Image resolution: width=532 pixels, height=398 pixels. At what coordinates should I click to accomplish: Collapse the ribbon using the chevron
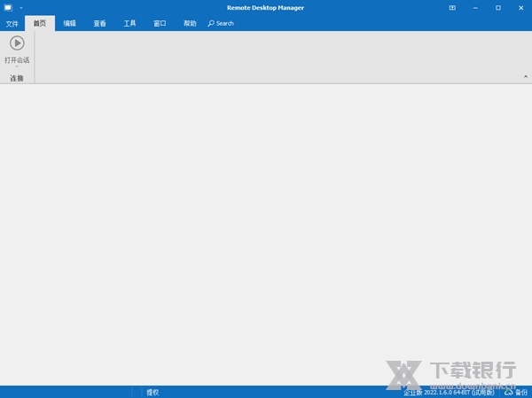(526, 78)
